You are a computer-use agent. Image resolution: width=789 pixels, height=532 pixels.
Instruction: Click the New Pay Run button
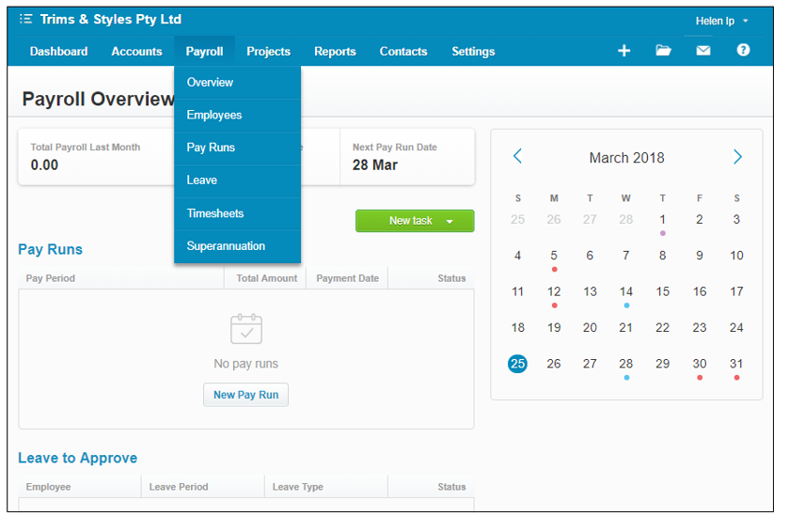tap(245, 395)
